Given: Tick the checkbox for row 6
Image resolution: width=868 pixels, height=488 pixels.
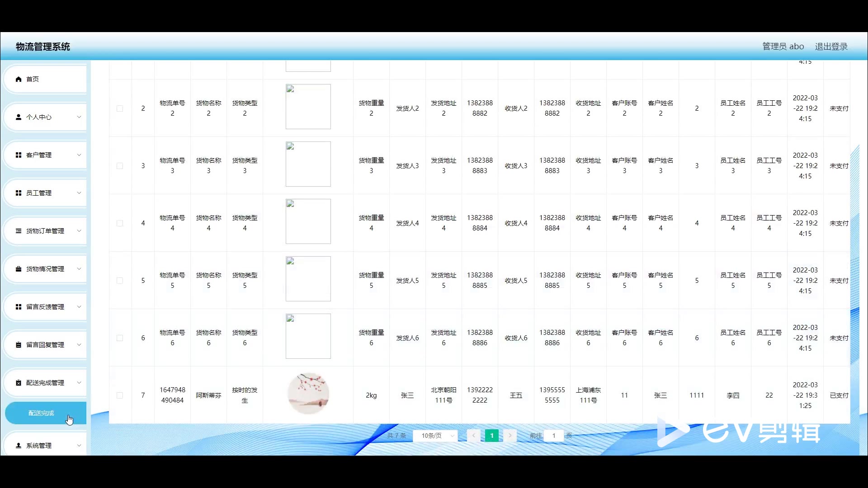Looking at the screenshot, I should pyautogui.click(x=120, y=338).
